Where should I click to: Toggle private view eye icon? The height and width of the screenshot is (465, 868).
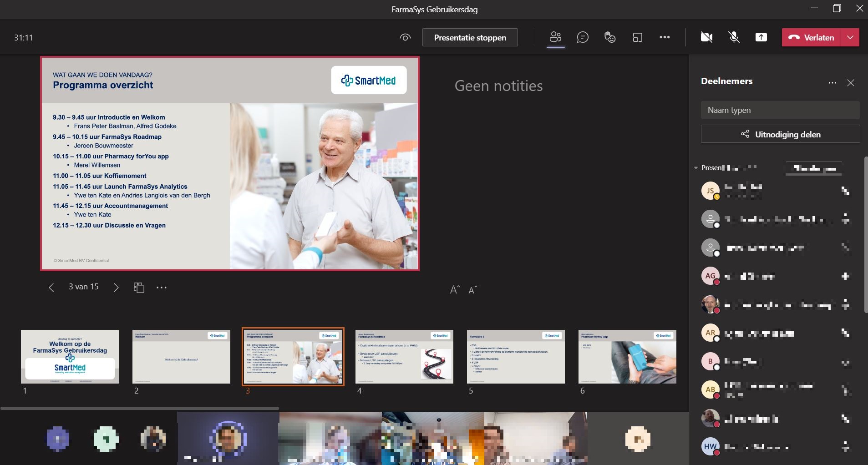pos(405,37)
